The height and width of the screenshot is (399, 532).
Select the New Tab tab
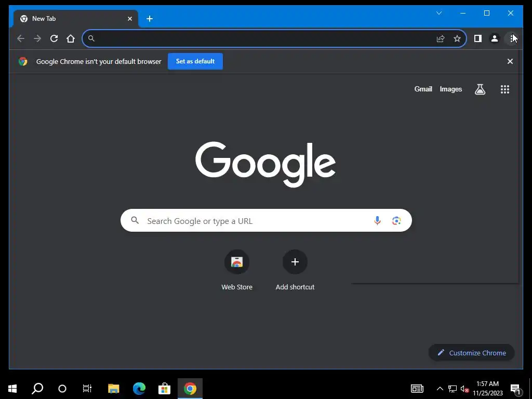click(x=76, y=19)
